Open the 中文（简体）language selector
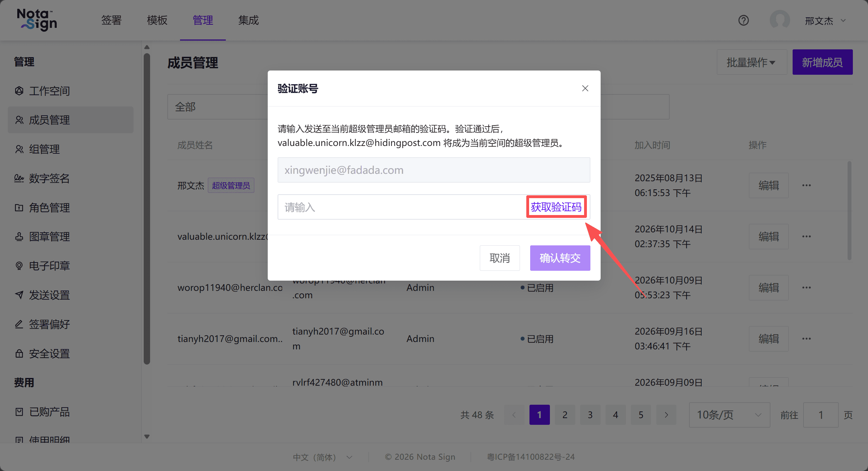Screen dimensions: 868x471 tap(323, 457)
